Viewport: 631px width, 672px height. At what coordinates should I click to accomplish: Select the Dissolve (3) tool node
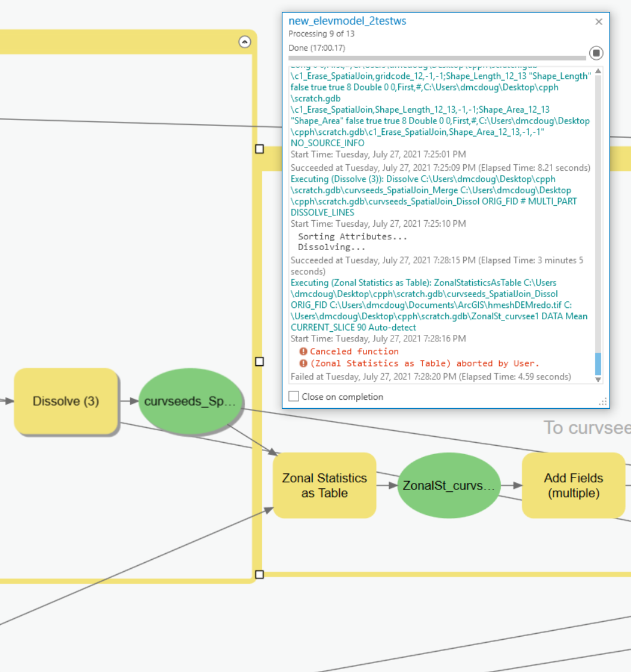tap(66, 401)
